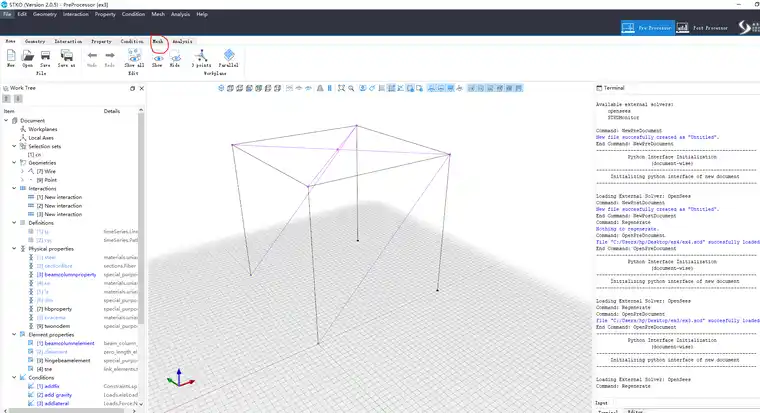Switch to the Interaction ribbon tab
Screen dimensions: 760x413
pos(68,41)
